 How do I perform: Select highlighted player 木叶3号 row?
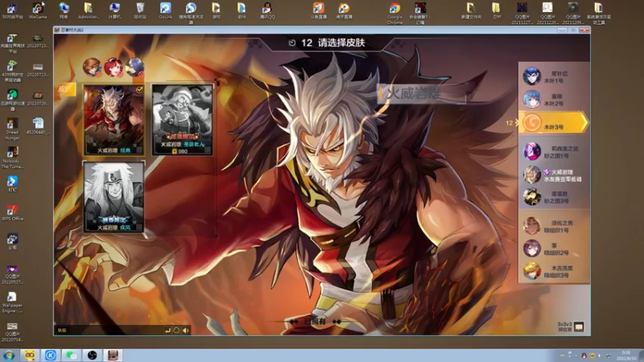[554, 122]
